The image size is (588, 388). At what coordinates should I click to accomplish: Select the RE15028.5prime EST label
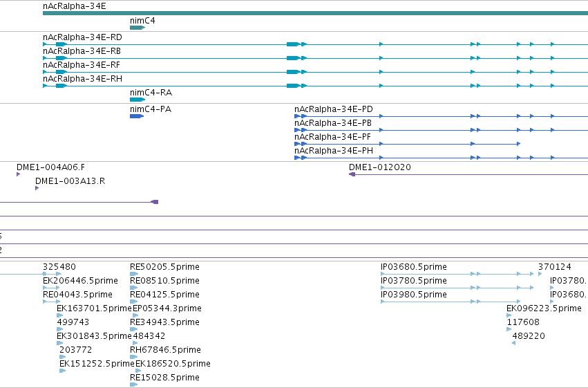pyautogui.click(x=164, y=378)
